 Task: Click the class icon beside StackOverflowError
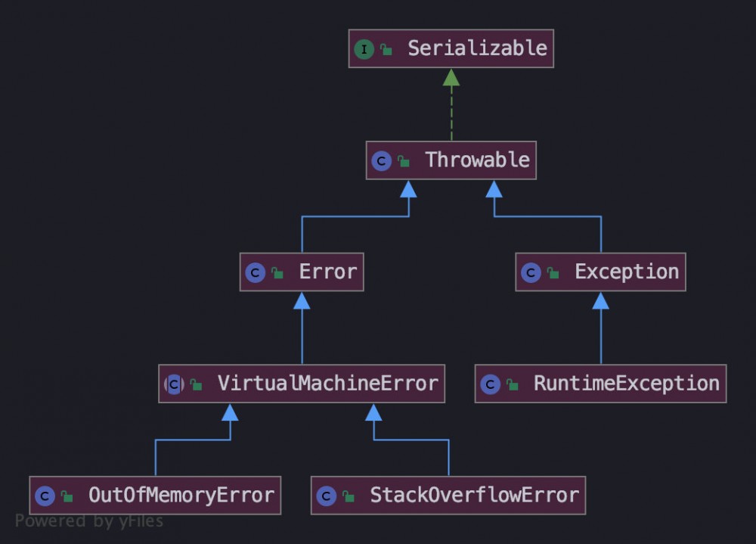pyautogui.click(x=327, y=497)
